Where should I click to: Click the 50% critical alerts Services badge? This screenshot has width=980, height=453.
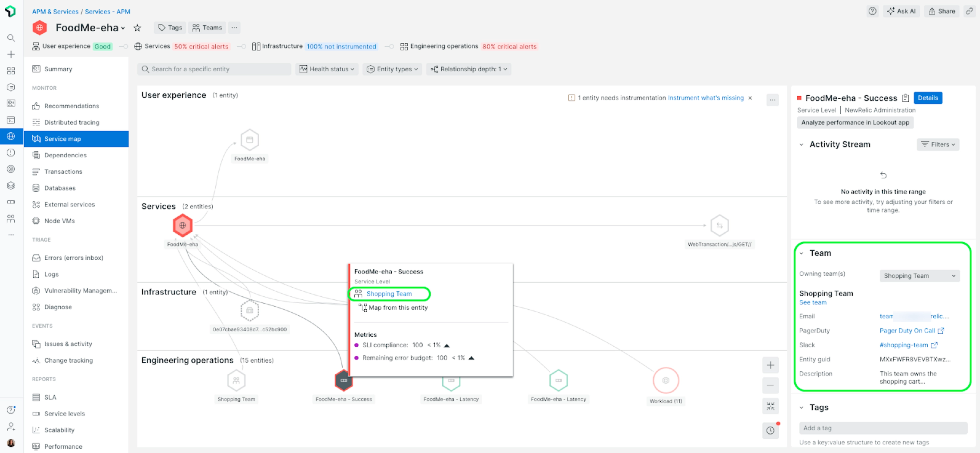click(201, 46)
